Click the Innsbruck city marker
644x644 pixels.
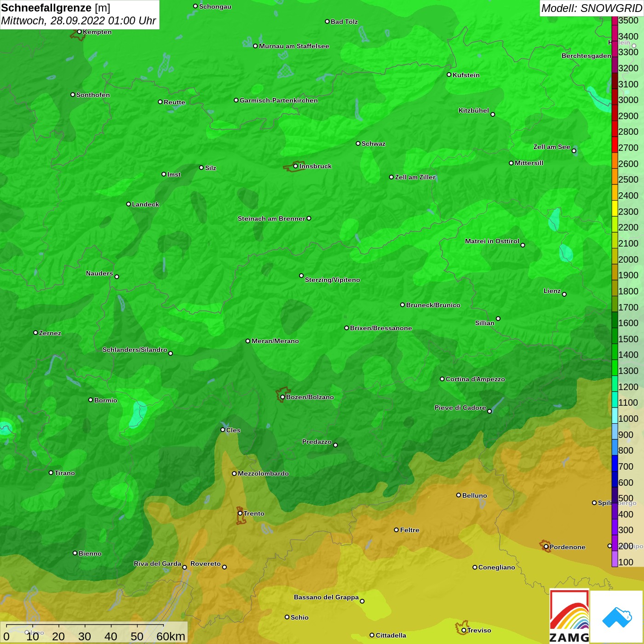(295, 166)
